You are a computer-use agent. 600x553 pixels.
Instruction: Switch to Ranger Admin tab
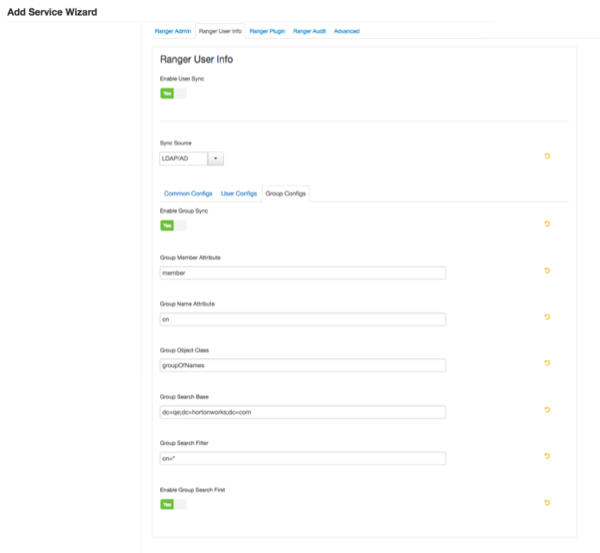click(173, 32)
